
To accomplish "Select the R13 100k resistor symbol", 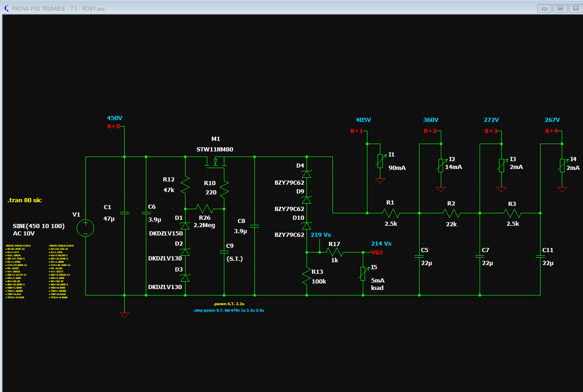I will click(307, 276).
